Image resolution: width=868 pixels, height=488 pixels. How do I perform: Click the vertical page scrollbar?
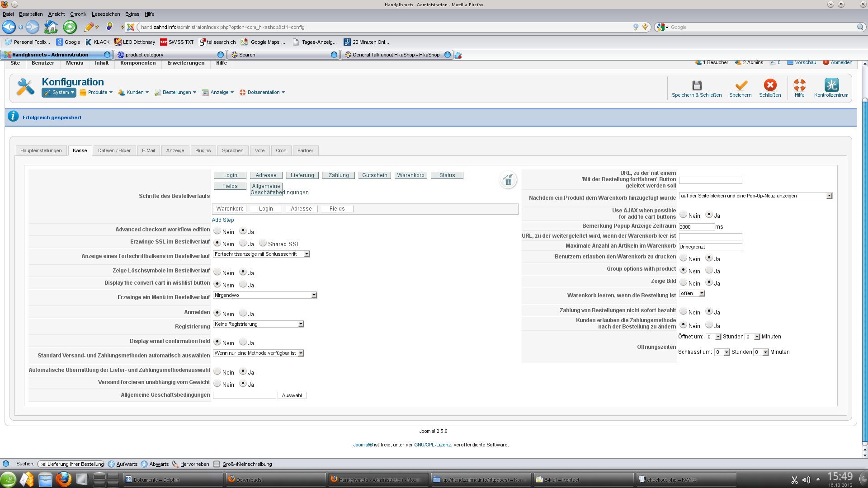tap(865, 271)
